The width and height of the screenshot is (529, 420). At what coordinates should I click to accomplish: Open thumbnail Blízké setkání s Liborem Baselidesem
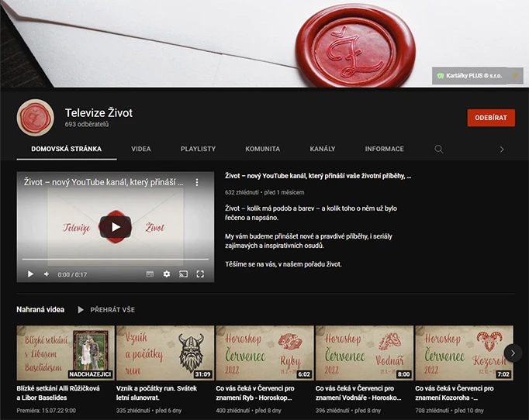click(x=65, y=353)
